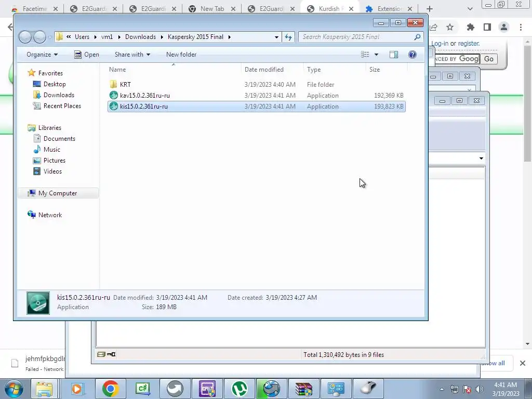
Task: Open Recent Places under Favorites
Action: (62, 106)
